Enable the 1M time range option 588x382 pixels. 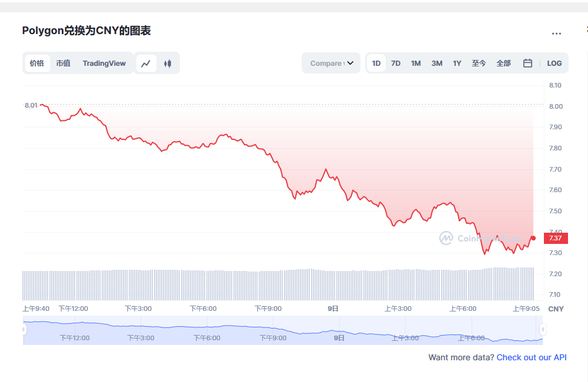[416, 63]
